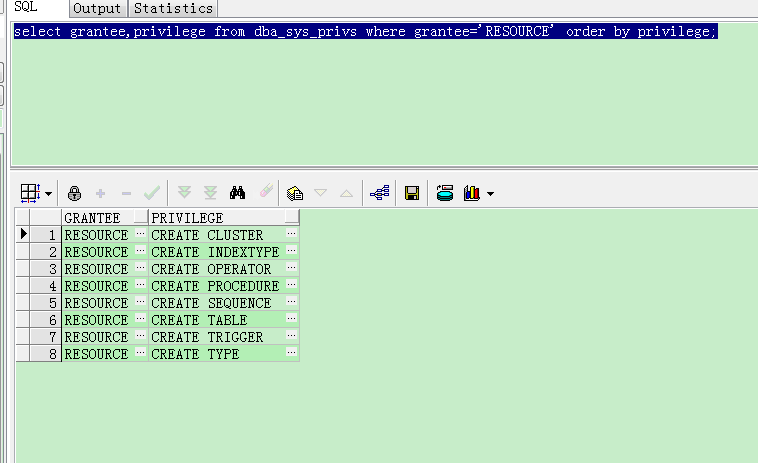This screenshot has width=758, height=463.
Task: Open the bar chart icon
Action: (x=471, y=193)
